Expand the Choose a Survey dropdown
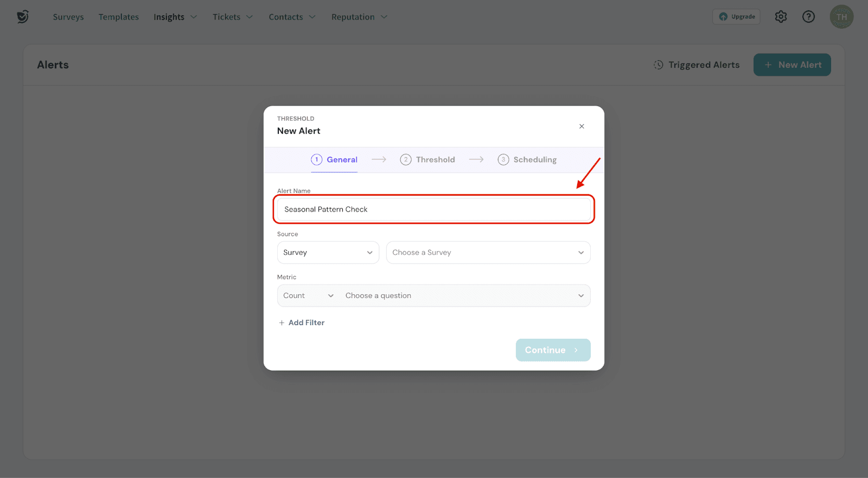This screenshot has width=868, height=478. tap(488, 253)
